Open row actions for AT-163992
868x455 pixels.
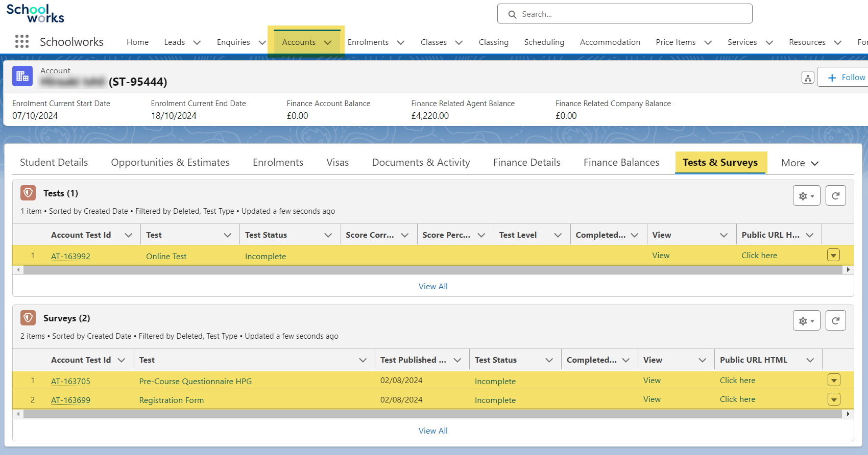tap(834, 255)
